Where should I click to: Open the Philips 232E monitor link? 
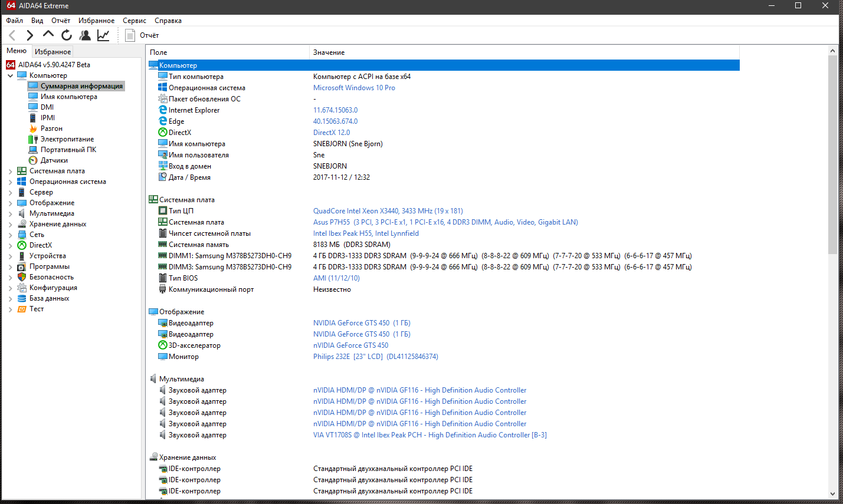click(x=376, y=357)
